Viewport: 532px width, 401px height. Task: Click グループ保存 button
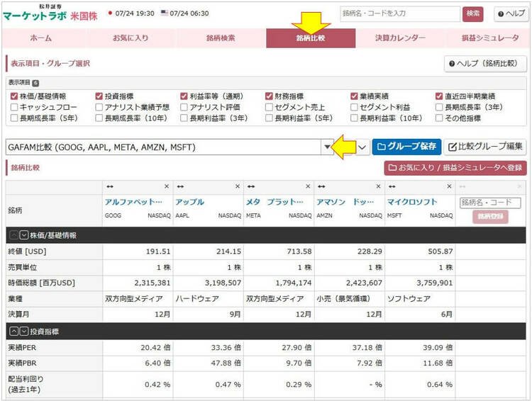[406, 147]
